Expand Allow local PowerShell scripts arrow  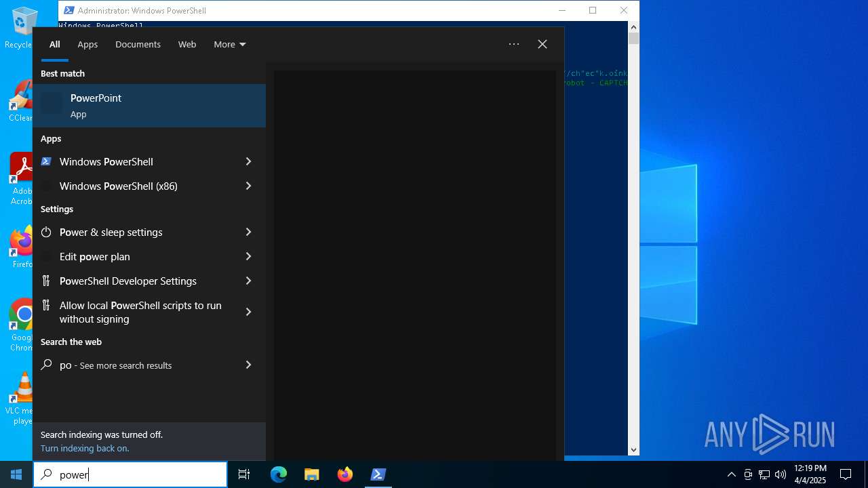[248, 312]
